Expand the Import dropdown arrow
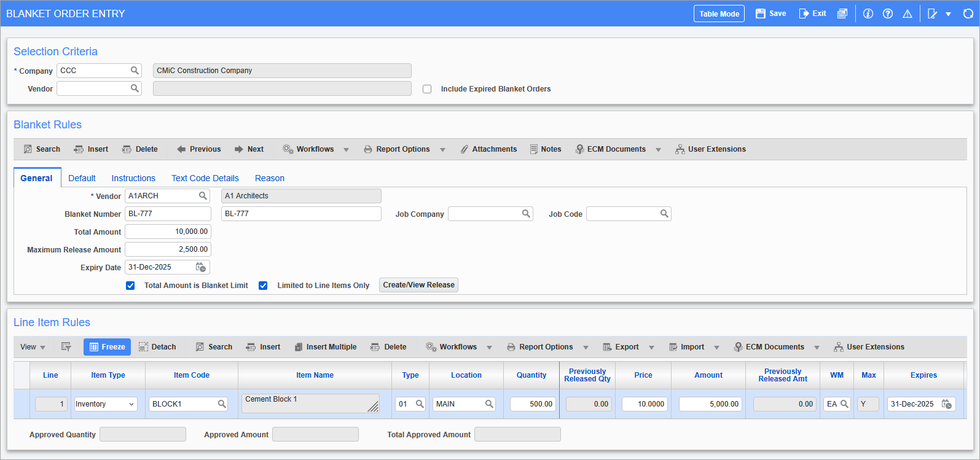Image resolution: width=980 pixels, height=460 pixels. [716, 348]
